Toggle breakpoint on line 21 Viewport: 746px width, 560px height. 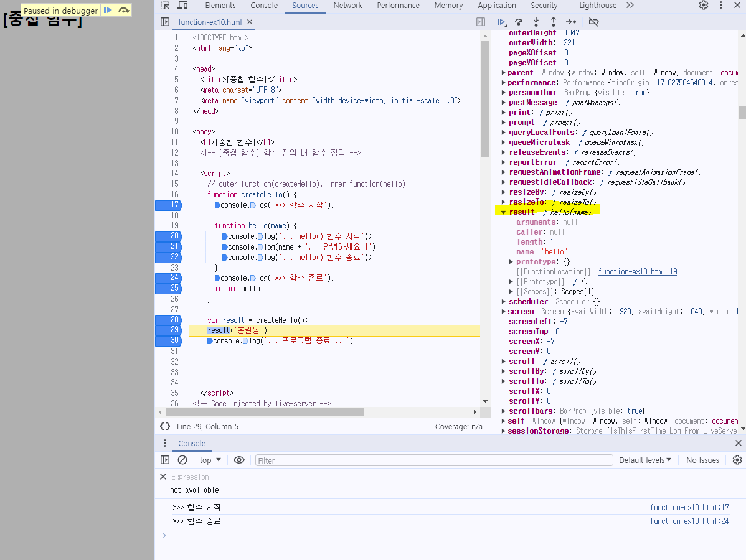coord(168,246)
